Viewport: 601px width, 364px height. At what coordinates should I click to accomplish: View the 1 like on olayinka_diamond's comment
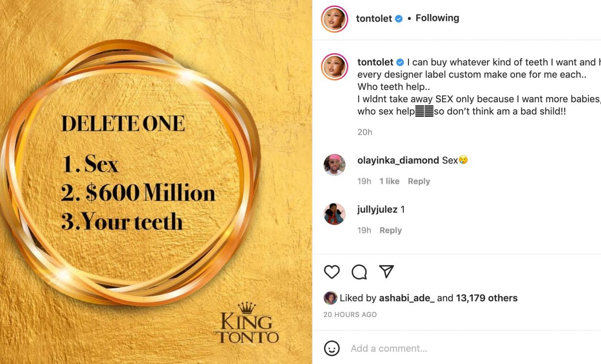tap(389, 181)
